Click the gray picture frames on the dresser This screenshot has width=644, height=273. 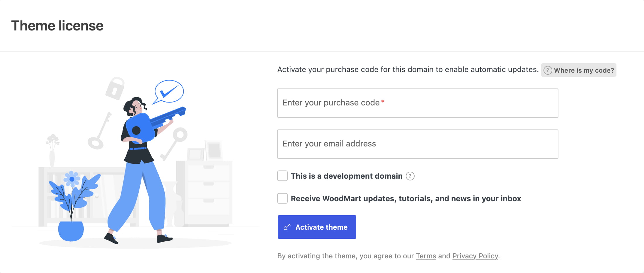[x=205, y=151]
